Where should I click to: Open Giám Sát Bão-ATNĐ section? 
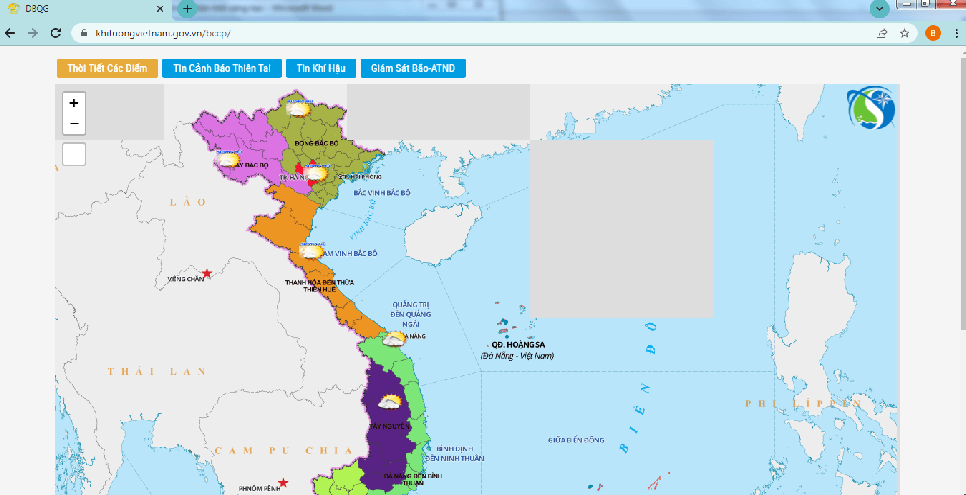[x=413, y=68]
